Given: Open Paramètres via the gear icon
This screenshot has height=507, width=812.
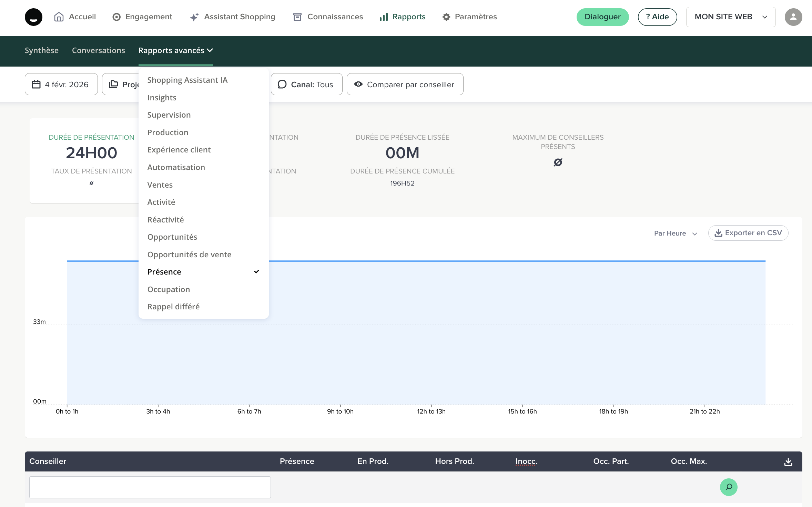Looking at the screenshot, I should (446, 17).
